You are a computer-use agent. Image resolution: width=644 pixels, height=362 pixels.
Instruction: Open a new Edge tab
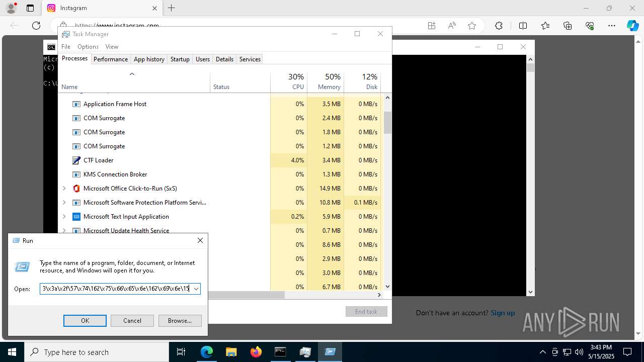click(172, 8)
